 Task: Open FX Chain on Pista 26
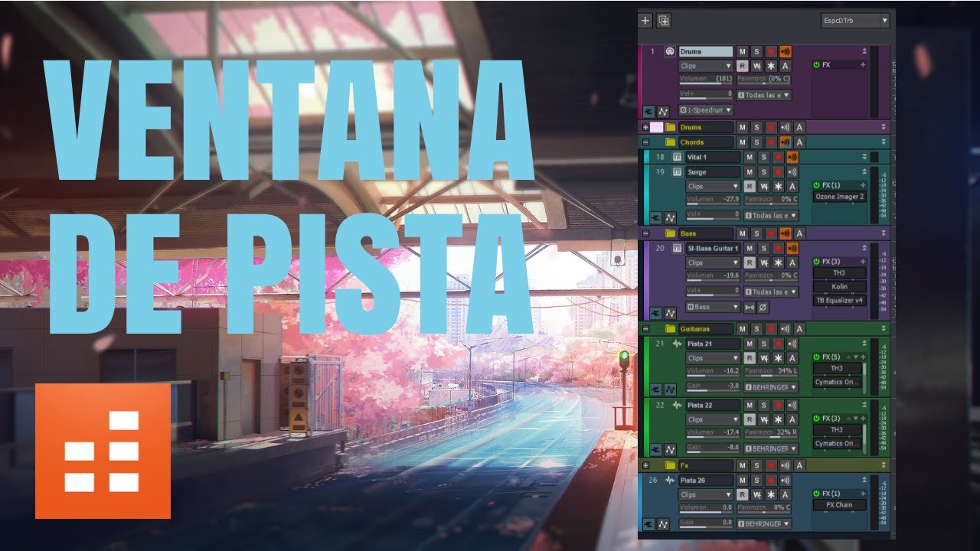(839, 505)
